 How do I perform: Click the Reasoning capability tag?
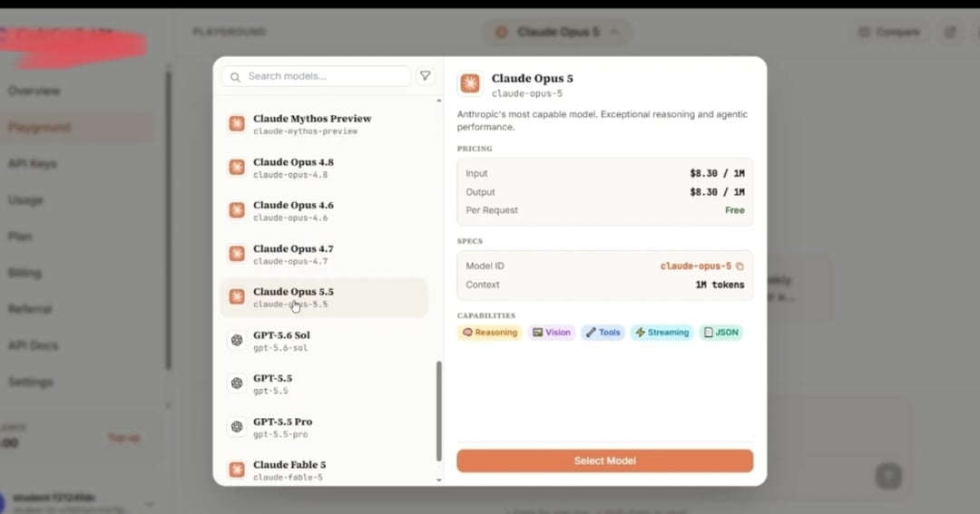click(489, 333)
